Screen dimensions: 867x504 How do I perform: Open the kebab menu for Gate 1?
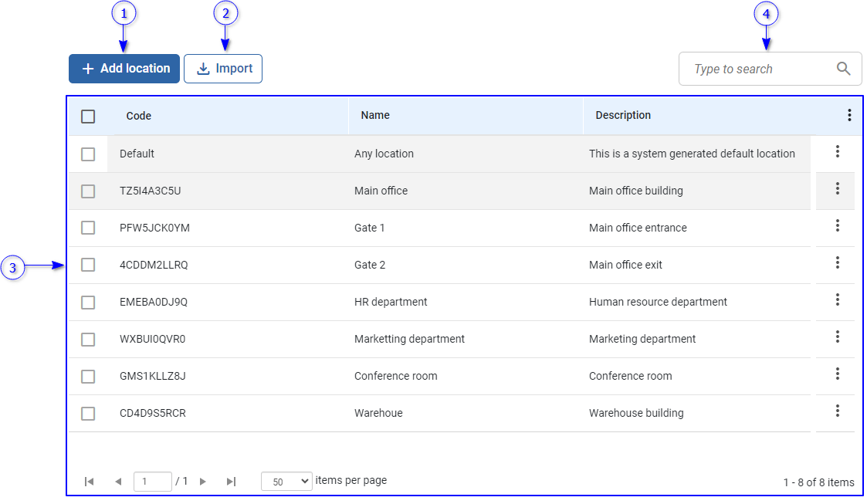point(837,226)
